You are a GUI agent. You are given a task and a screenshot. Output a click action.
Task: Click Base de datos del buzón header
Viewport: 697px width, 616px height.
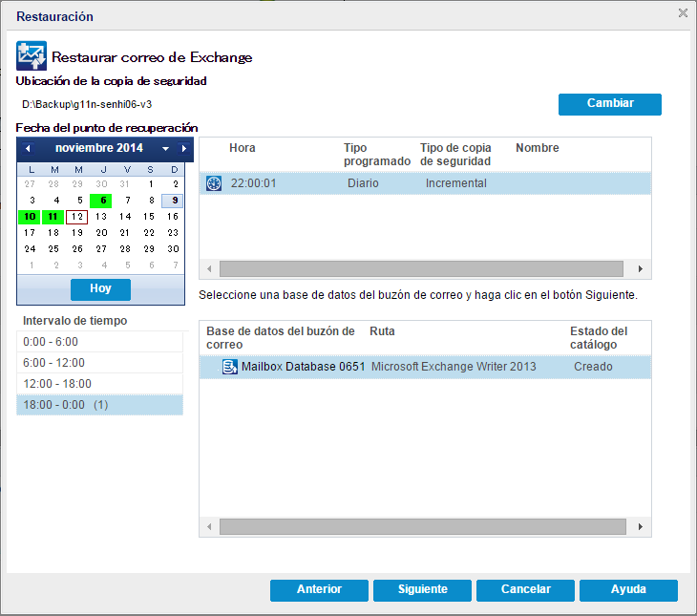280,338
